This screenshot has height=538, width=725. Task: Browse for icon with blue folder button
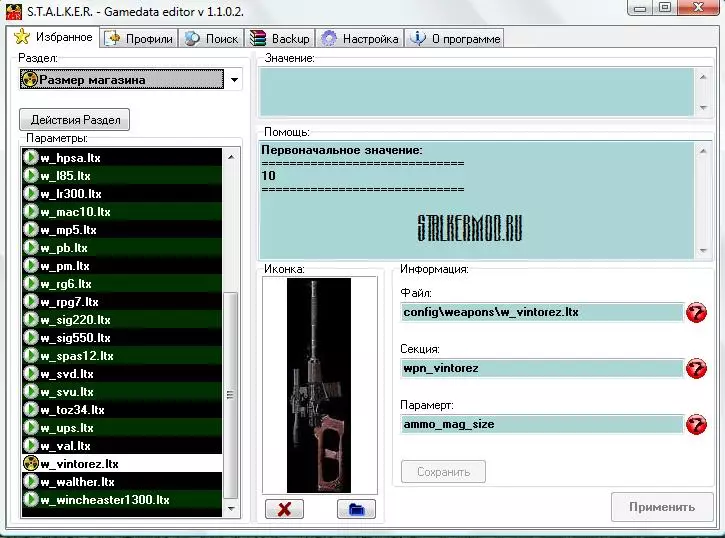[356, 509]
